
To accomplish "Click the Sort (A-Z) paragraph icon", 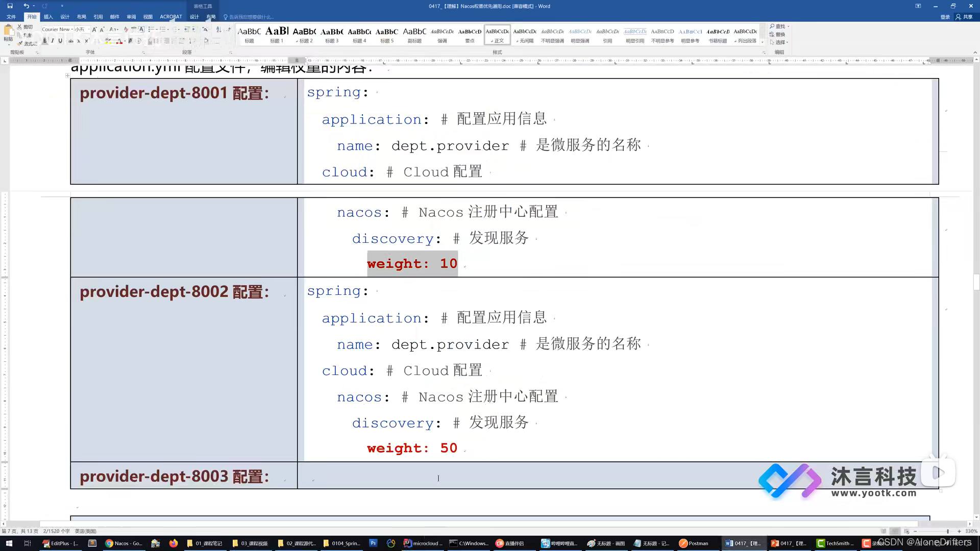I will [x=218, y=30].
